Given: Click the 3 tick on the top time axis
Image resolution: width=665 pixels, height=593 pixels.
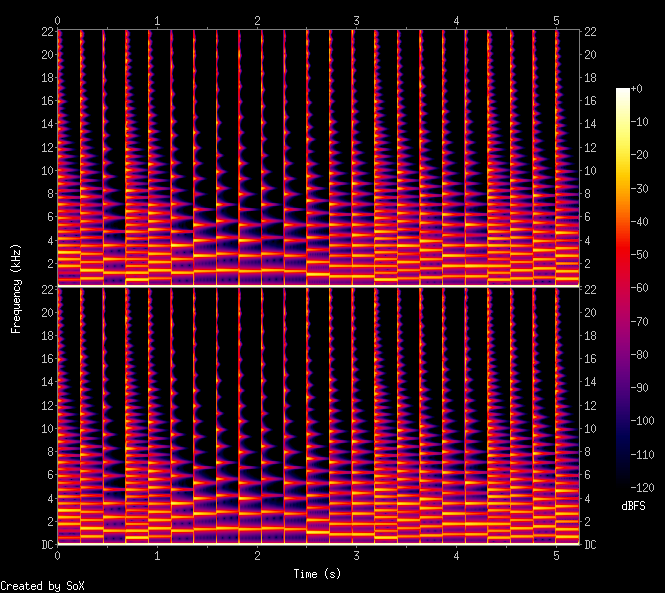Looking at the screenshot, I should click(x=357, y=20).
